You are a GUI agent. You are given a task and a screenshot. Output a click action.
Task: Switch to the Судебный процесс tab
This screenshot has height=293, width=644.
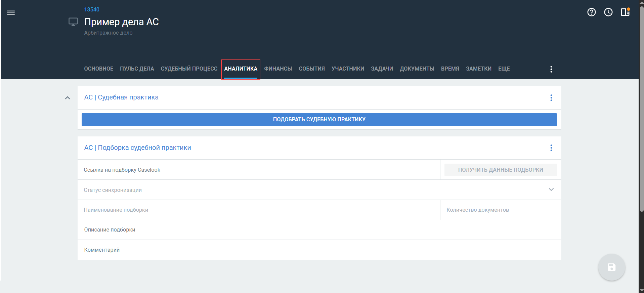(x=189, y=69)
